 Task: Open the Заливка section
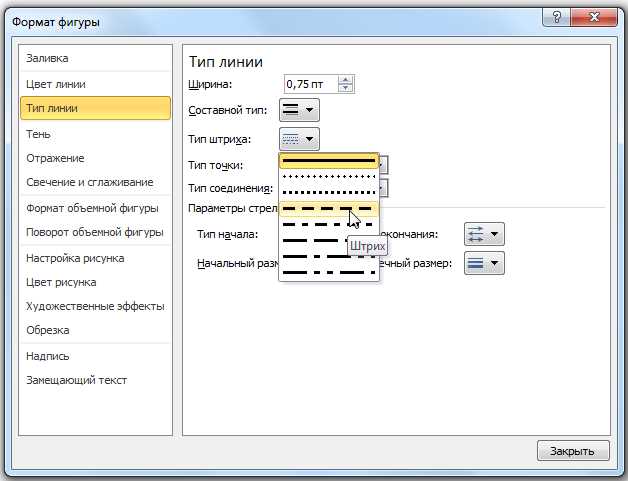[x=95, y=58]
